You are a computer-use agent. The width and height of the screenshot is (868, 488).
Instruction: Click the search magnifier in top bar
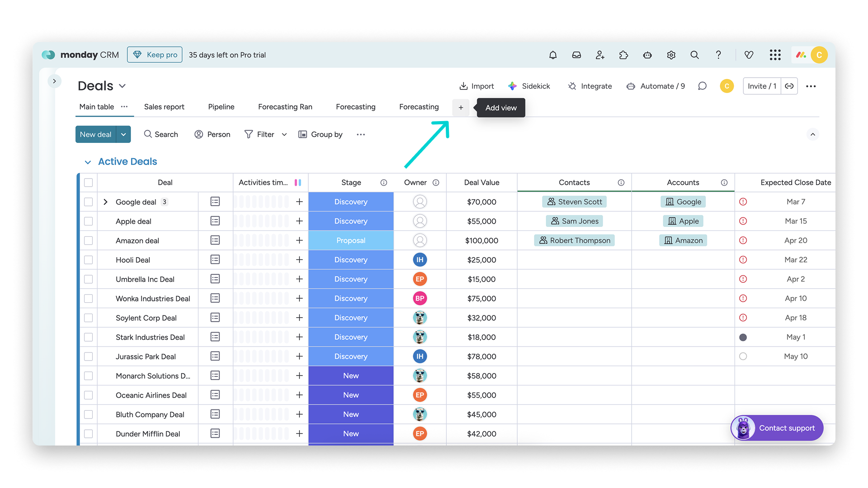[695, 55]
